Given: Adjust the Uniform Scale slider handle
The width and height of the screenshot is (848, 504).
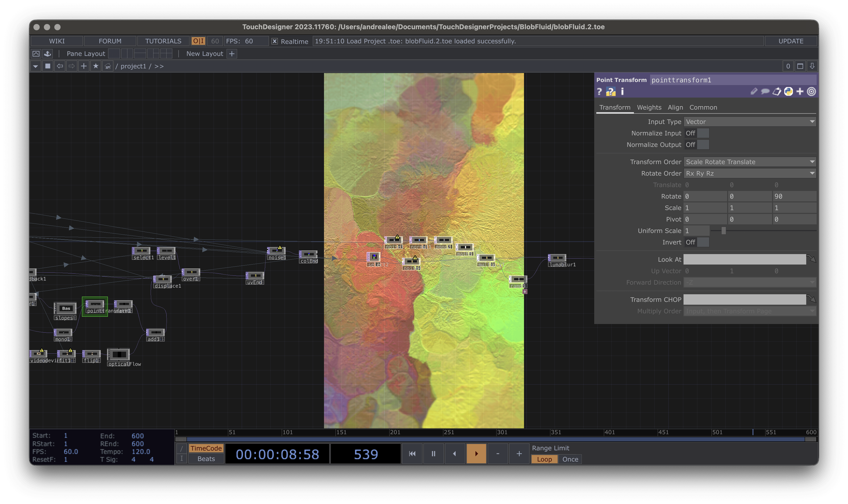Looking at the screenshot, I should click(x=724, y=231).
